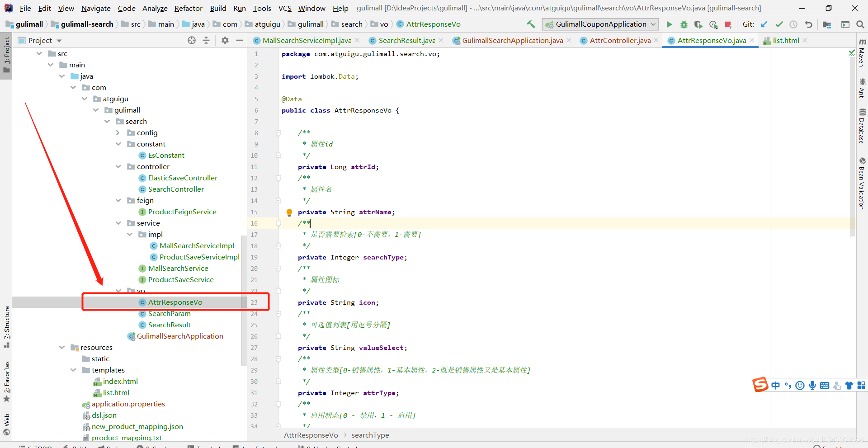The width and height of the screenshot is (868, 448).
Task: Toggle the 1: Project side panel button
Action: (x=6, y=55)
